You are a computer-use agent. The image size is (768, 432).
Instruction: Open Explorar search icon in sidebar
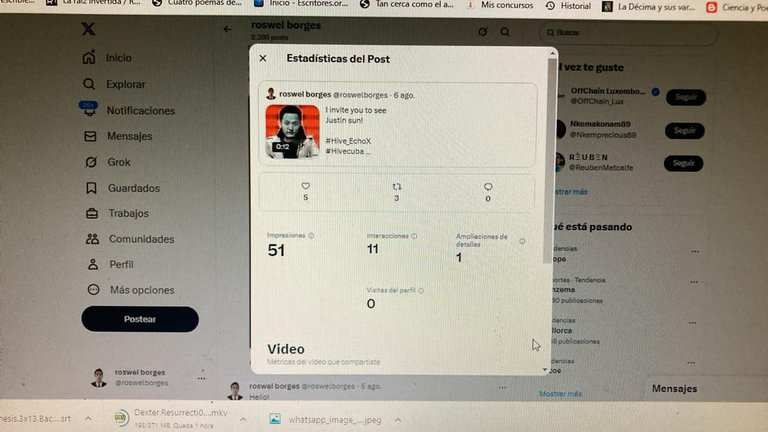89,84
